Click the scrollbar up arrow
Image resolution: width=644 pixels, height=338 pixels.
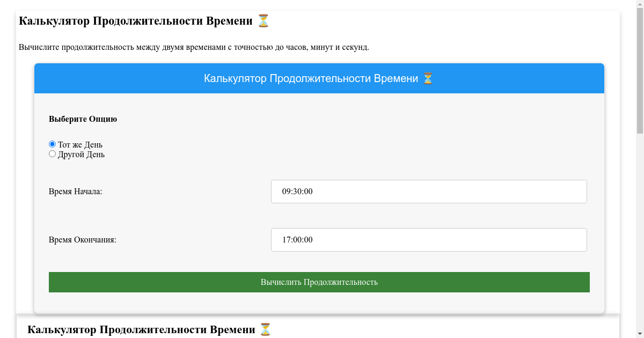click(x=640, y=4)
